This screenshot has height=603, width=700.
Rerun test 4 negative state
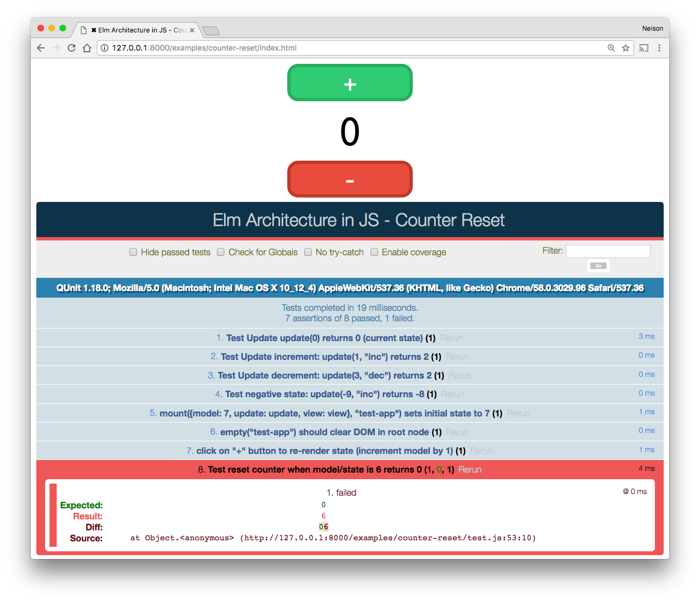(x=452, y=394)
